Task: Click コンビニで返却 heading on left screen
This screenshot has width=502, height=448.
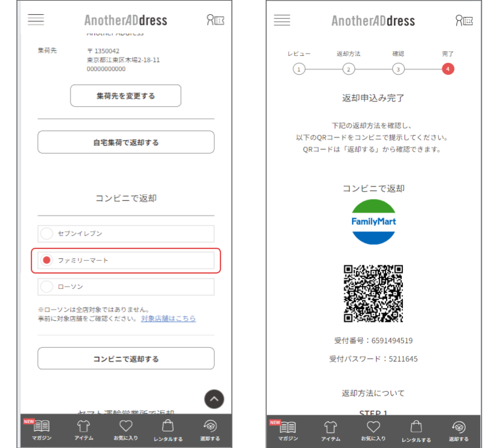Action: tap(126, 198)
